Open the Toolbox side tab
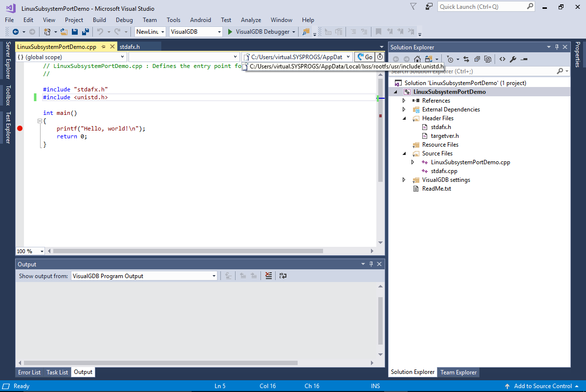Image resolution: width=586 pixels, height=392 pixels. pos(8,95)
